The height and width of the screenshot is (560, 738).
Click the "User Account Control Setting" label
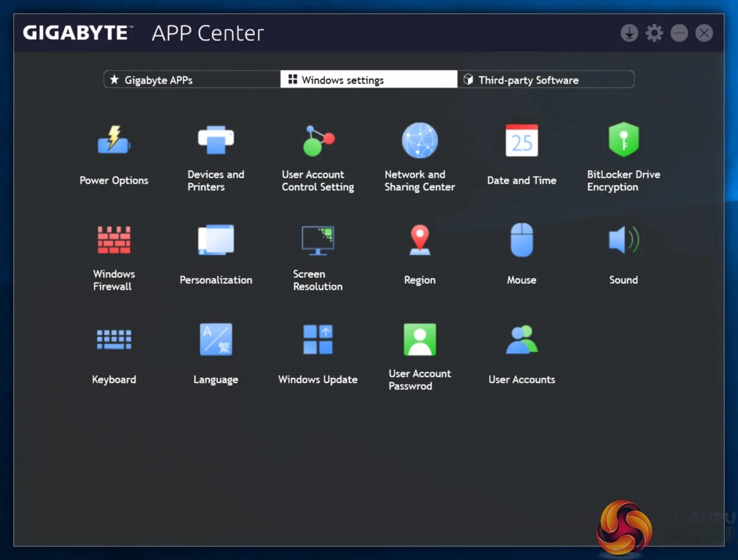318,181
